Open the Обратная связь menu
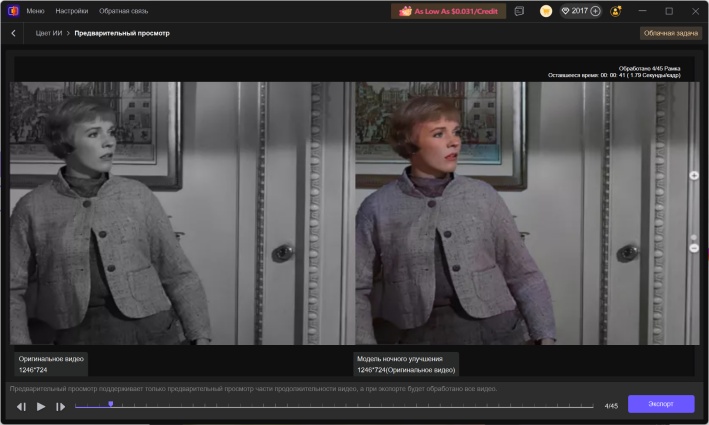Viewport: 709px width, 425px height. (x=123, y=11)
